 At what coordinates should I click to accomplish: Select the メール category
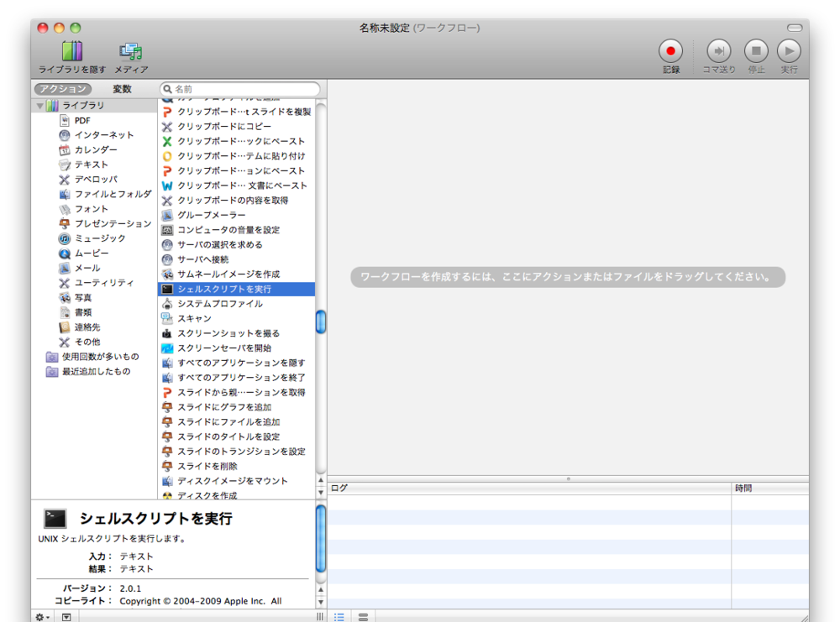pyautogui.click(x=79, y=268)
